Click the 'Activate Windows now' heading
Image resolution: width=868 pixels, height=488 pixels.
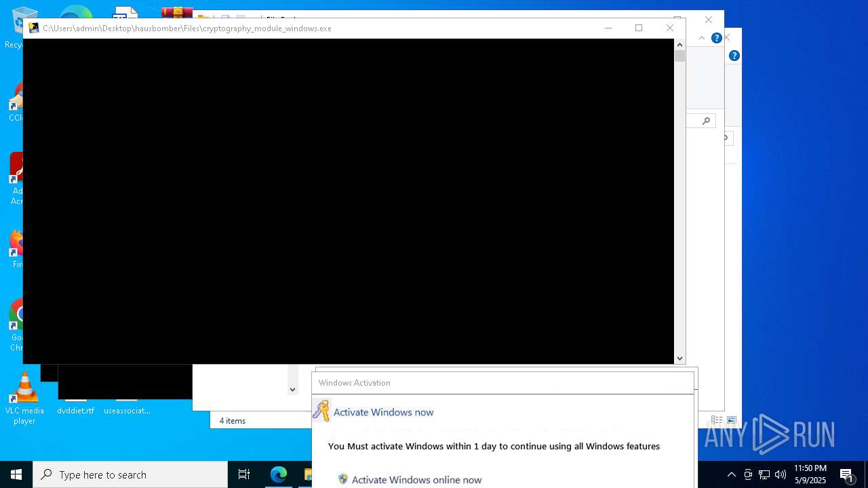[x=383, y=412]
